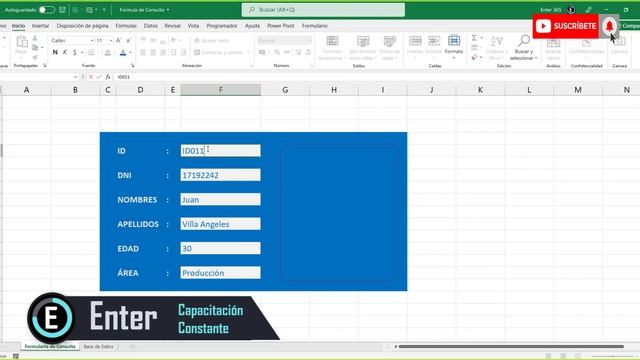Apply the font color A swatch
The width and height of the screenshot is (640, 360).
click(x=123, y=52)
